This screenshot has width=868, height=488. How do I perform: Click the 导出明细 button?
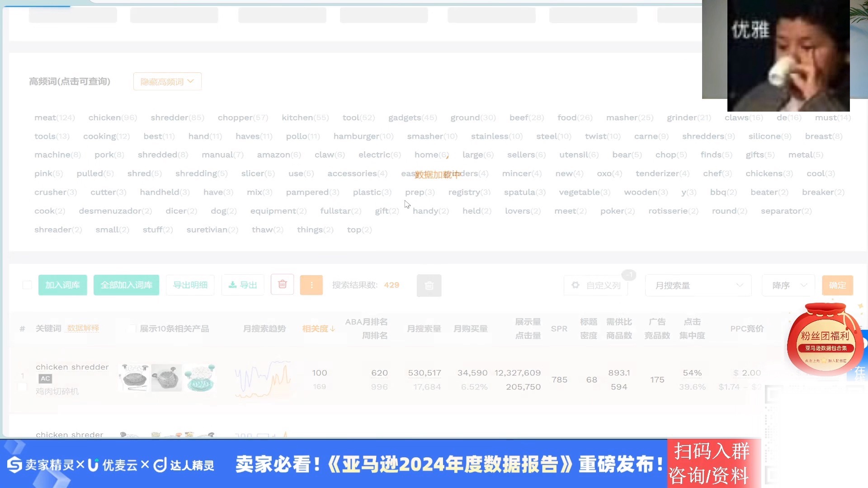click(190, 285)
